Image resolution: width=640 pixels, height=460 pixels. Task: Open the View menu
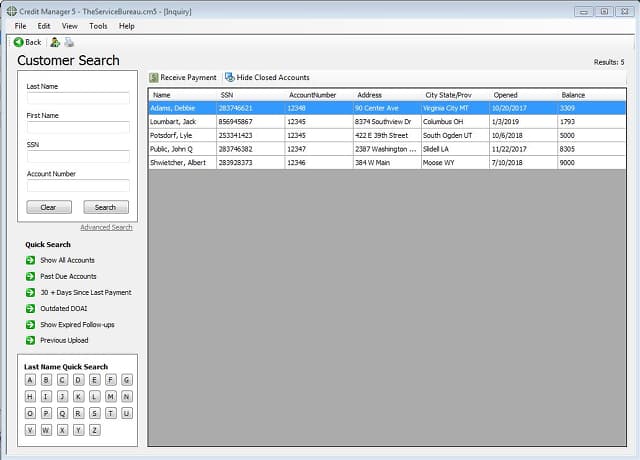pos(69,26)
